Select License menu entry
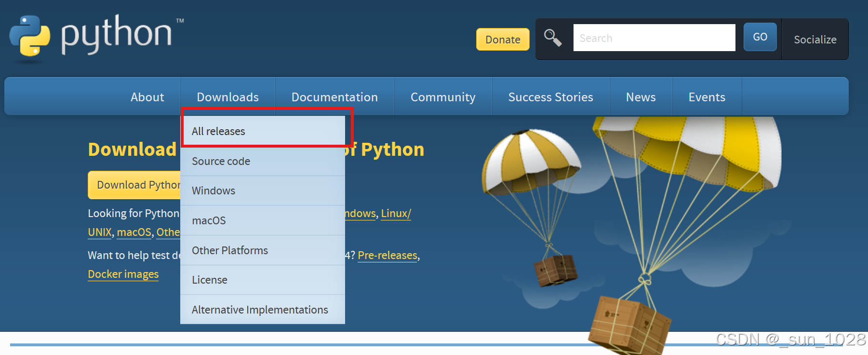This screenshot has height=355, width=868. (263, 280)
